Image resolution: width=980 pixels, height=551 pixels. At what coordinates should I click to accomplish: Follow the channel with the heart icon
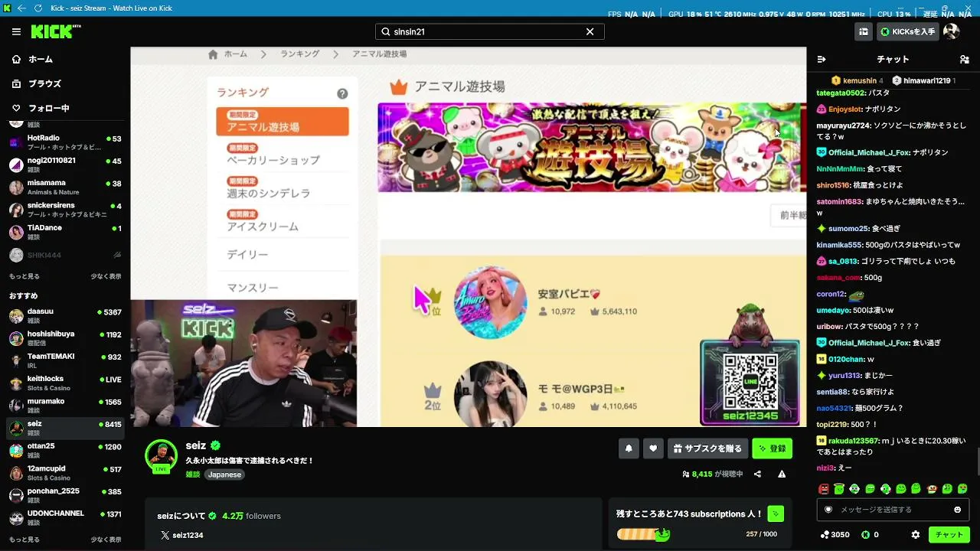(653, 448)
